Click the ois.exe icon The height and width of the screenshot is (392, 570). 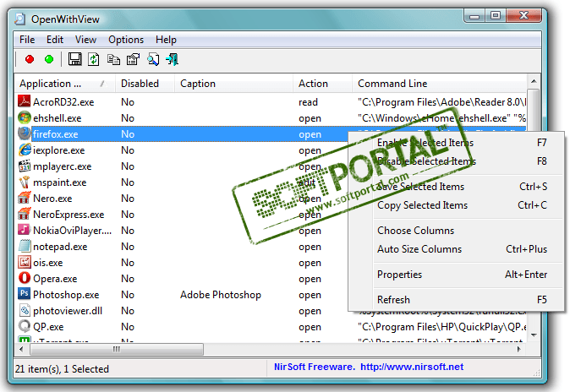[x=24, y=262]
